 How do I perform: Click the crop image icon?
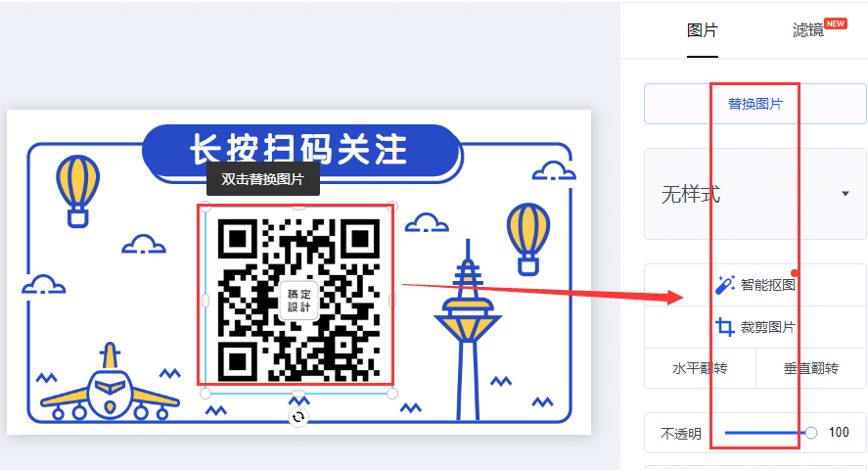pos(725,327)
